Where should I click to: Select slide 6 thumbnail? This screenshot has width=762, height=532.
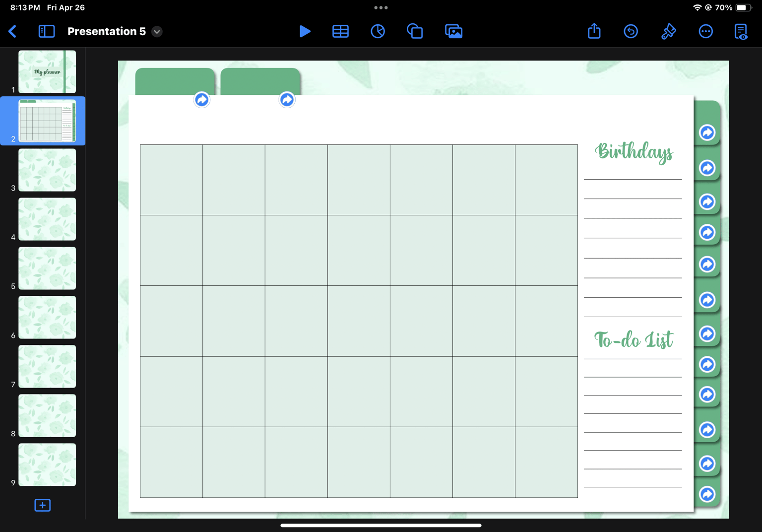[x=47, y=317]
